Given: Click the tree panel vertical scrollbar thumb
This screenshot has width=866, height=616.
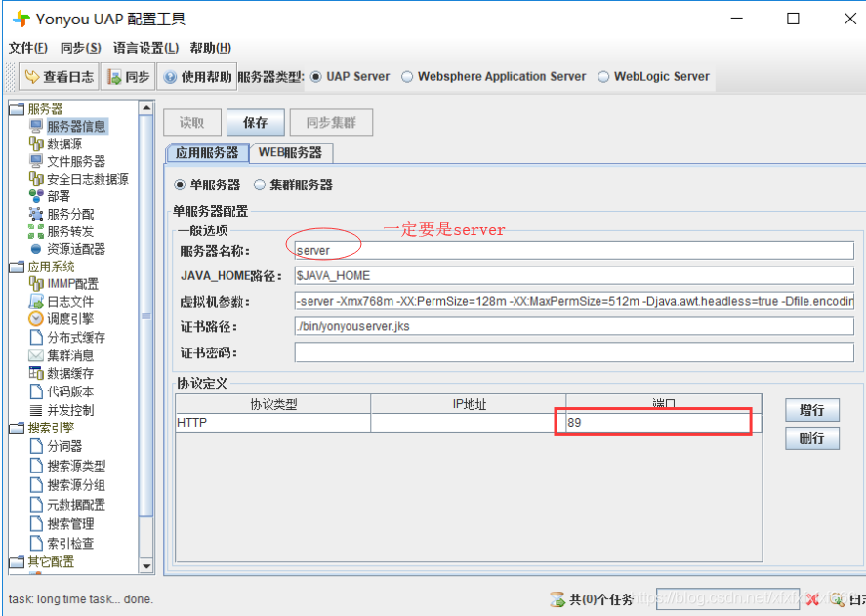Looking at the screenshot, I should [146, 316].
